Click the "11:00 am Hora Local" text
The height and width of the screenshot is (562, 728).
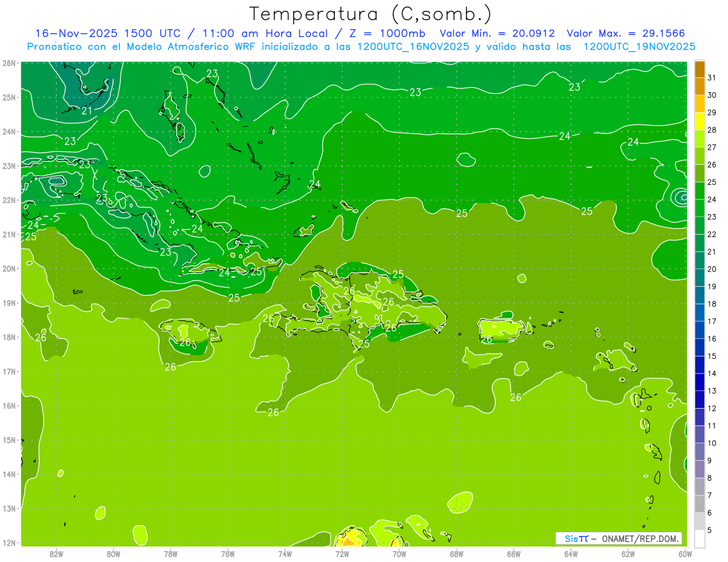[267, 33]
